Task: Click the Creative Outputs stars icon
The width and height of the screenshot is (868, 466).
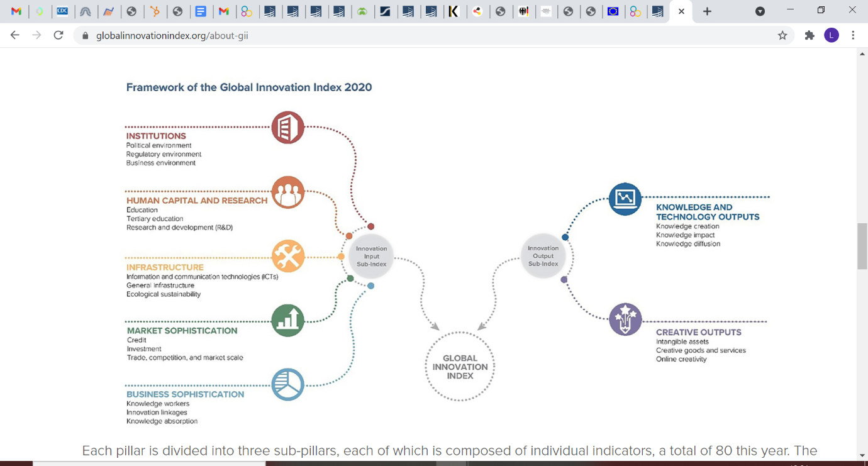Action: (x=625, y=319)
